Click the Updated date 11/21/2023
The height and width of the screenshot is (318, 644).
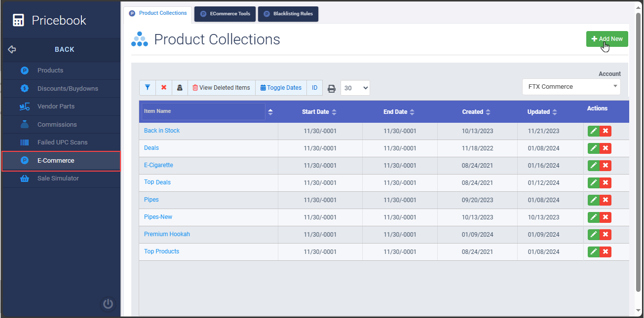(543, 131)
